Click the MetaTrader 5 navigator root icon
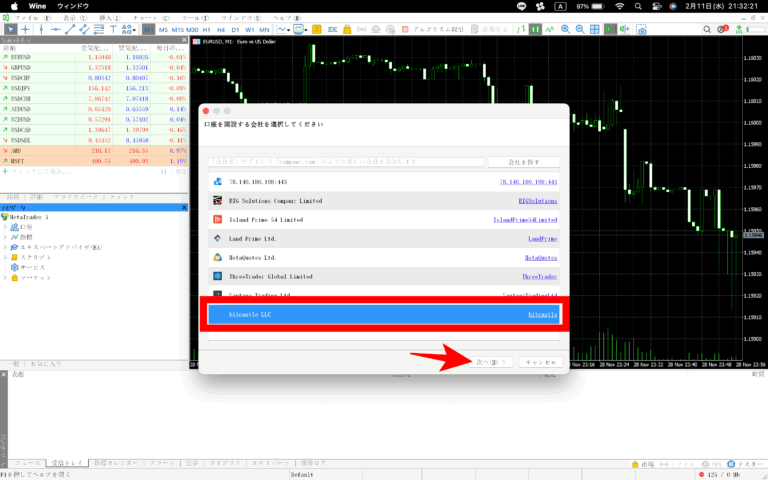Viewport: 768px width, 480px height. tap(5, 217)
